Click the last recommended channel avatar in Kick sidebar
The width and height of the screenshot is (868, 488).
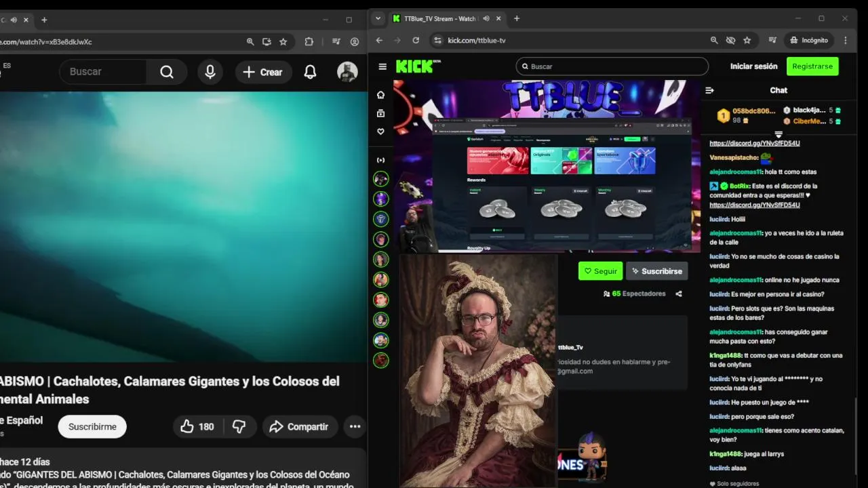pos(381,360)
